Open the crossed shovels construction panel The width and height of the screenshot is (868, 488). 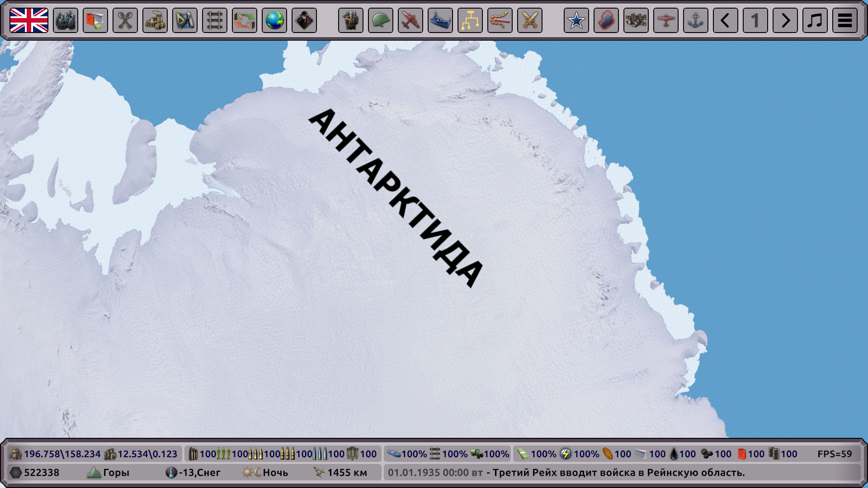[125, 20]
